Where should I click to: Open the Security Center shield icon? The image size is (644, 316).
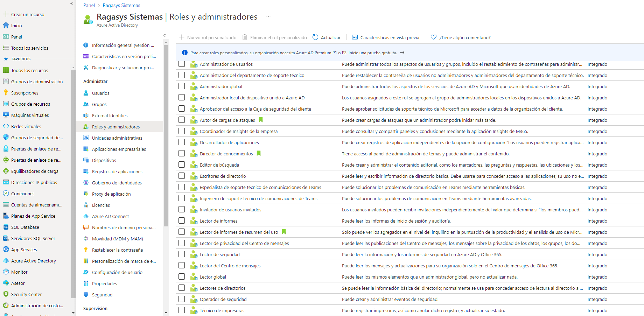pyautogui.click(x=6, y=294)
